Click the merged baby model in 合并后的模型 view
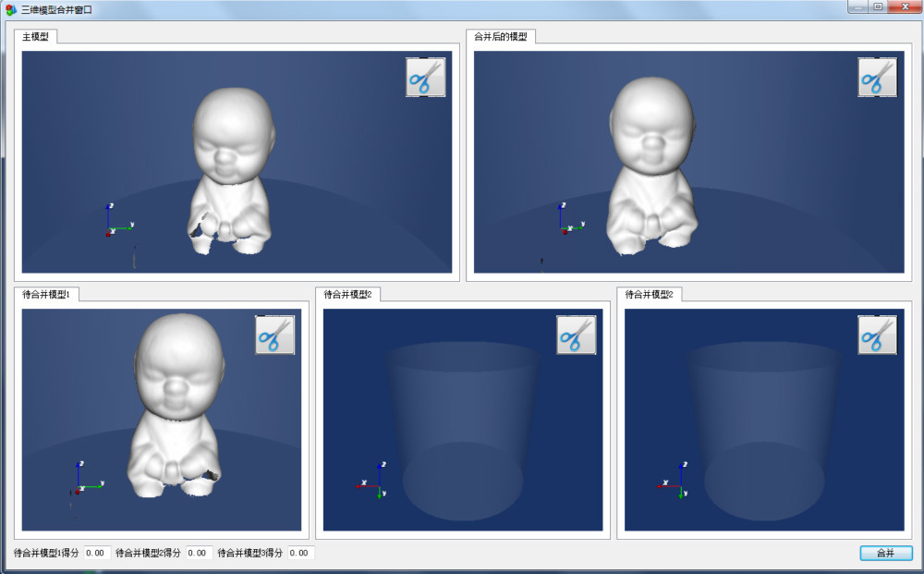Viewport: 924px width, 574px height. click(x=651, y=166)
